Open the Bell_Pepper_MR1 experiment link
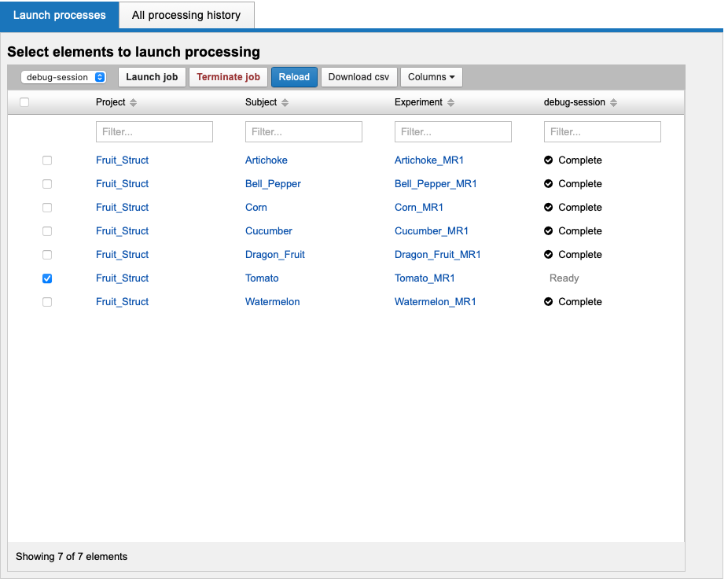 pyautogui.click(x=436, y=184)
